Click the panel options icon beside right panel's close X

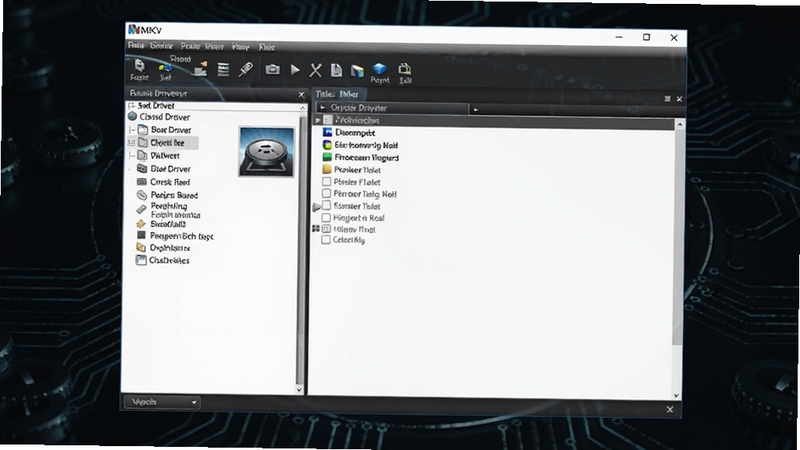667,98
